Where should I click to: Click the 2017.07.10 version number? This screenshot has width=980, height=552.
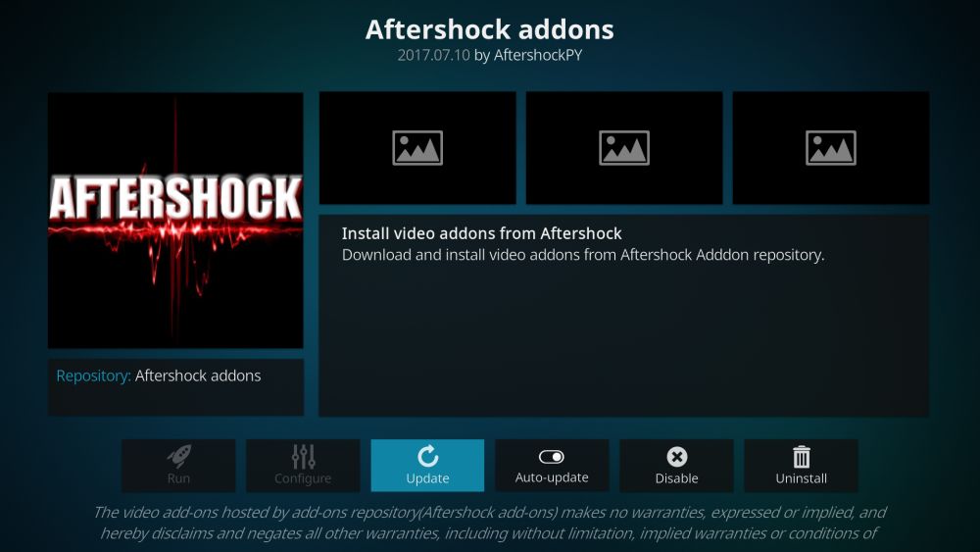434,55
